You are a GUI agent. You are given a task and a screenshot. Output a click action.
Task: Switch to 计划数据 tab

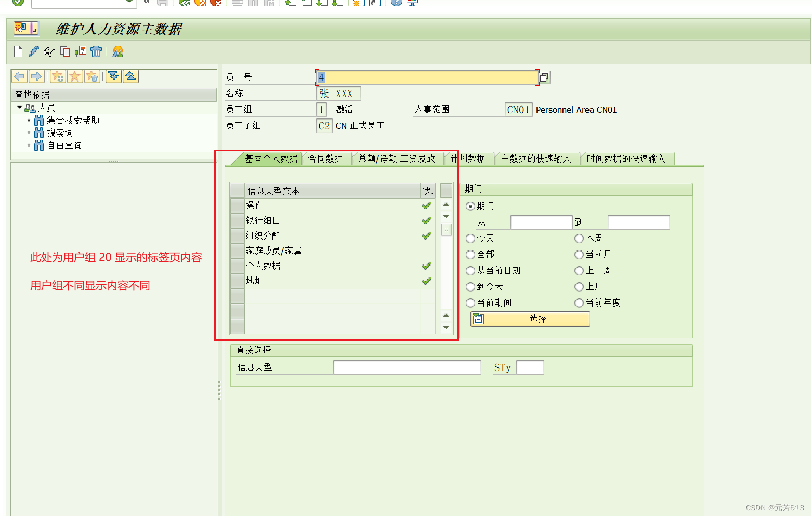(468, 158)
